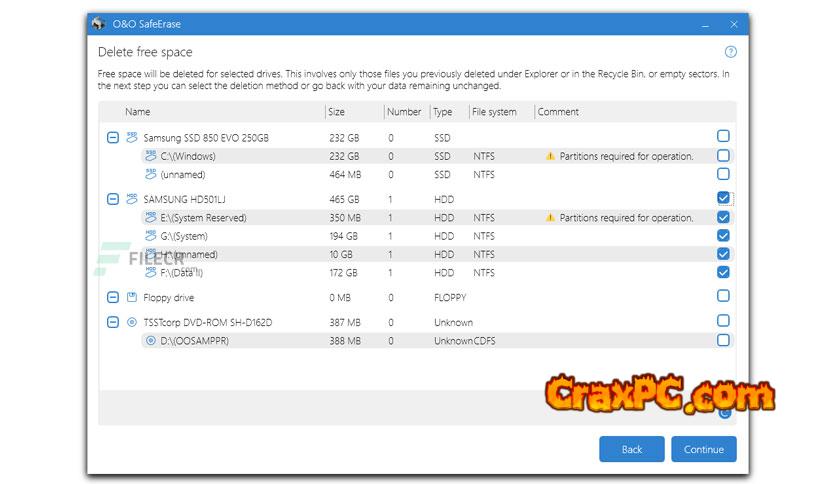The image size is (836, 484).
Task: Collapse the TSSTcorp DVD-ROM node
Action: [113, 322]
